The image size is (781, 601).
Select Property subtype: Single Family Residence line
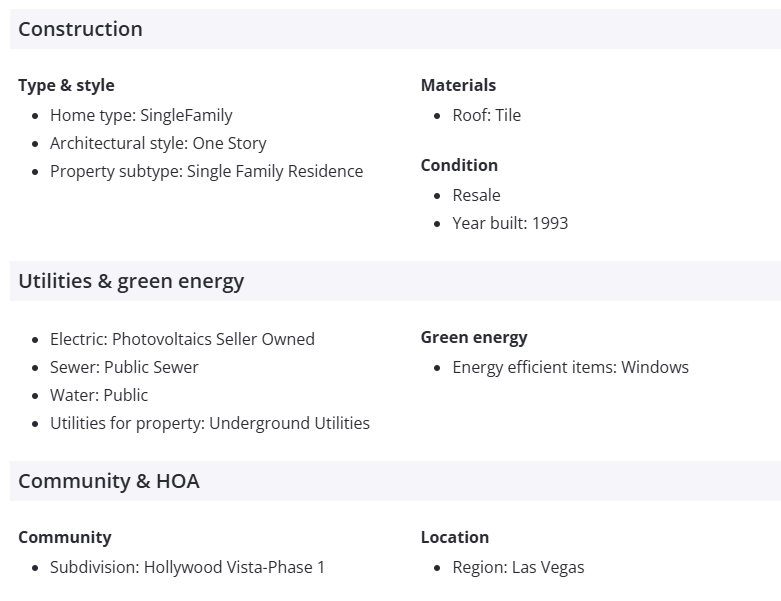point(206,171)
